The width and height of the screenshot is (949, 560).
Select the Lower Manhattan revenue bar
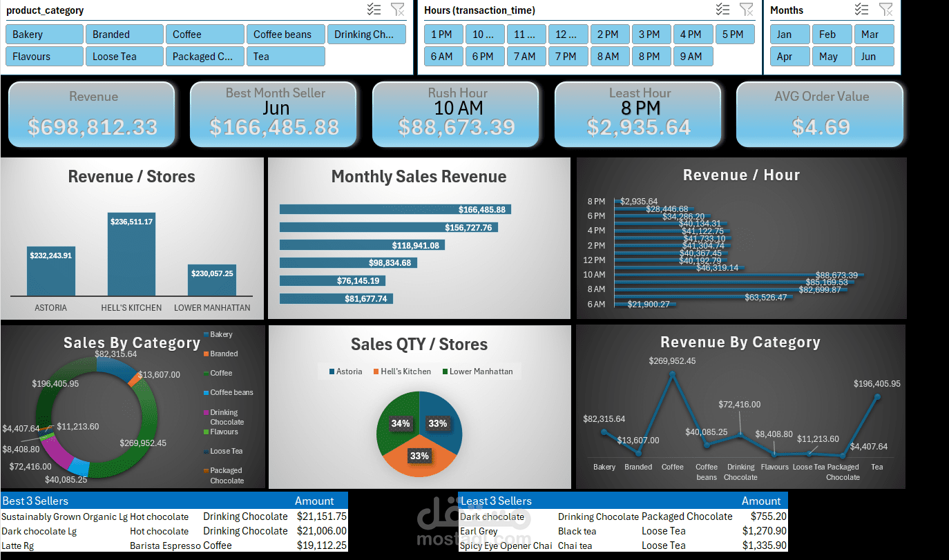211,280
